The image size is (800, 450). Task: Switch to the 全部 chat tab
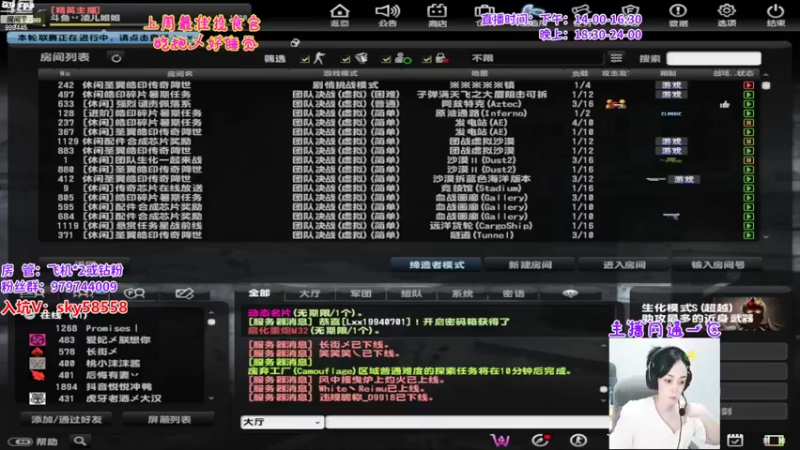coord(259,293)
